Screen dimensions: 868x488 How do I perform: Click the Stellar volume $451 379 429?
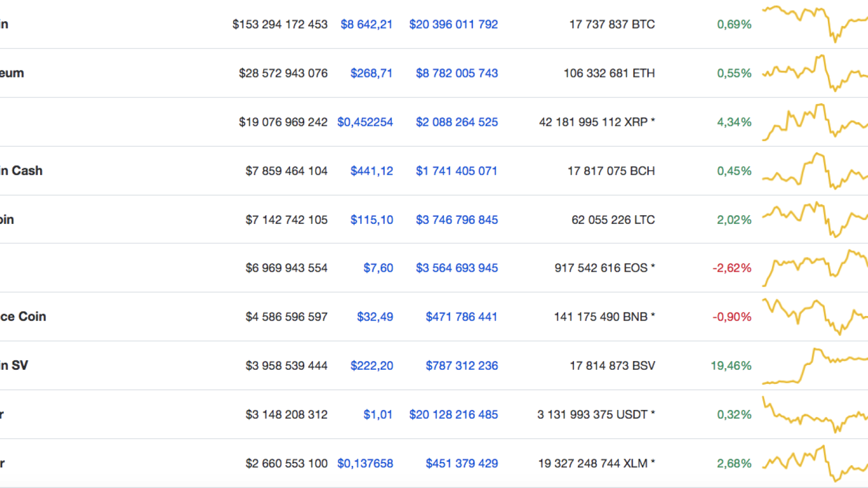462,463
